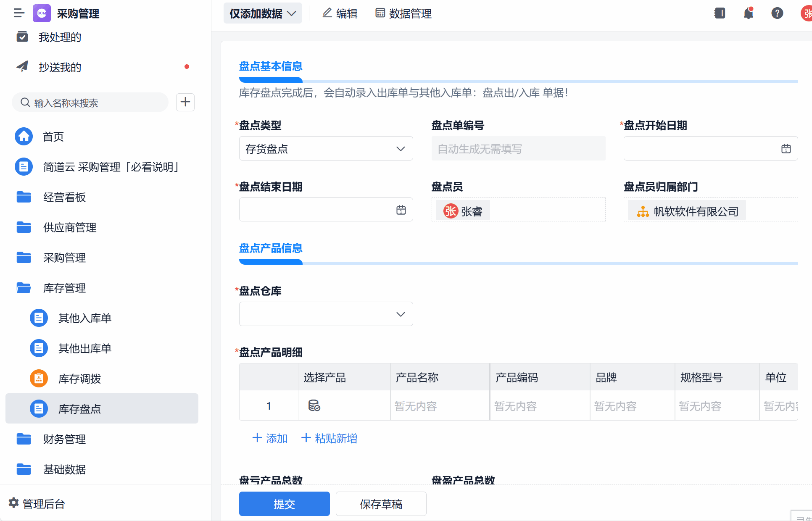Click the plus icon beside search box

tap(185, 102)
